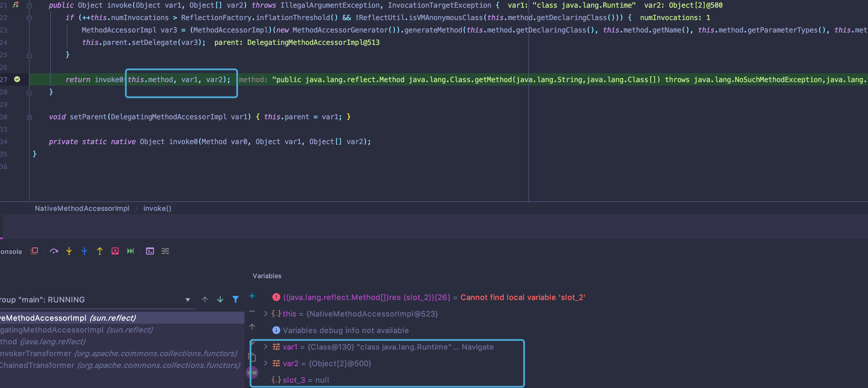Toggle the glasses Show Watches icon

(x=252, y=372)
